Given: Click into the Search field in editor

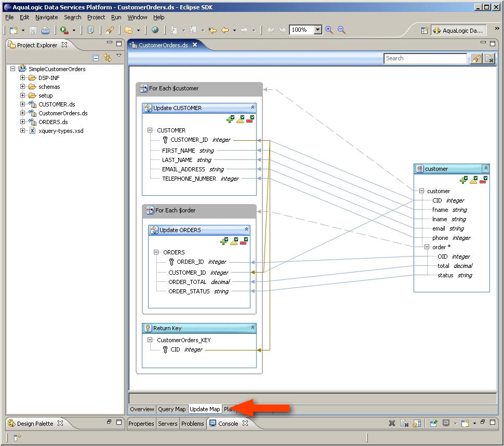Looking at the screenshot, I should [x=425, y=59].
